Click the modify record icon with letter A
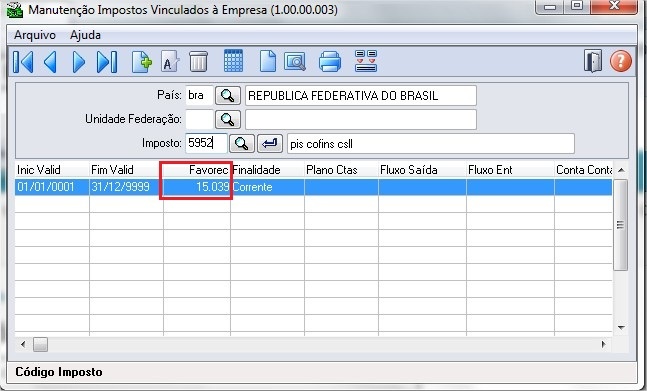647x391 pixels. pos(170,62)
